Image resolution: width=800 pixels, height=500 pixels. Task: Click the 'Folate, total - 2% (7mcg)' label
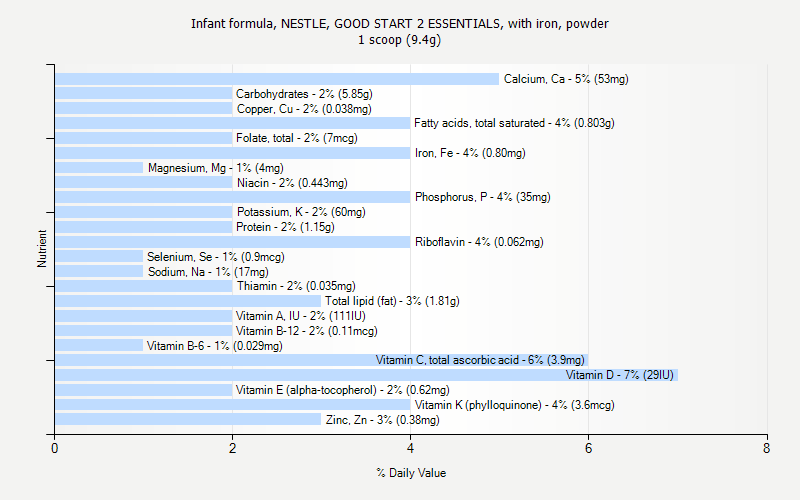click(x=296, y=138)
